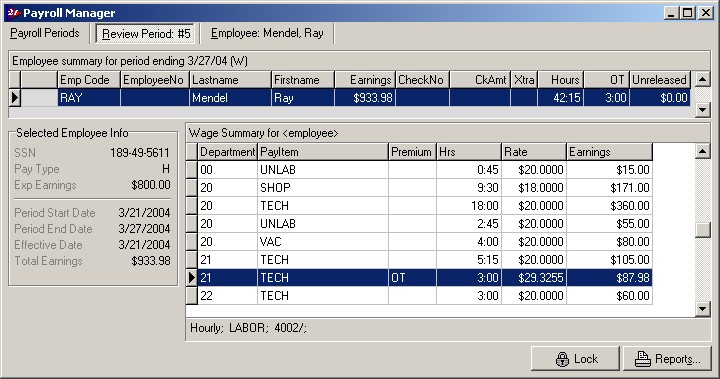Click the Xtra column header
The height and width of the screenshot is (379, 720).
coord(524,79)
